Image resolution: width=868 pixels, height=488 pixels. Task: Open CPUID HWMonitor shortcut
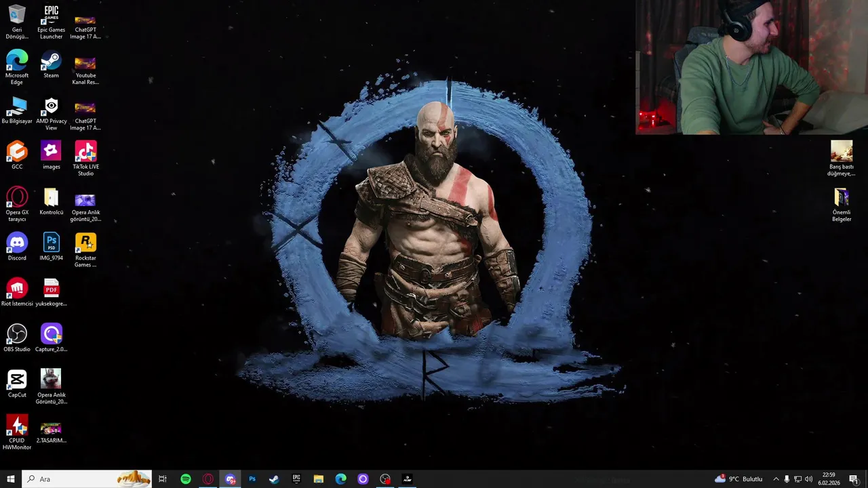17,432
